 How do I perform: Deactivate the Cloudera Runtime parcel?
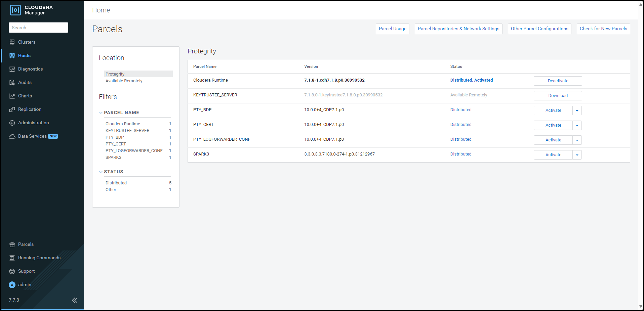[x=557, y=81]
